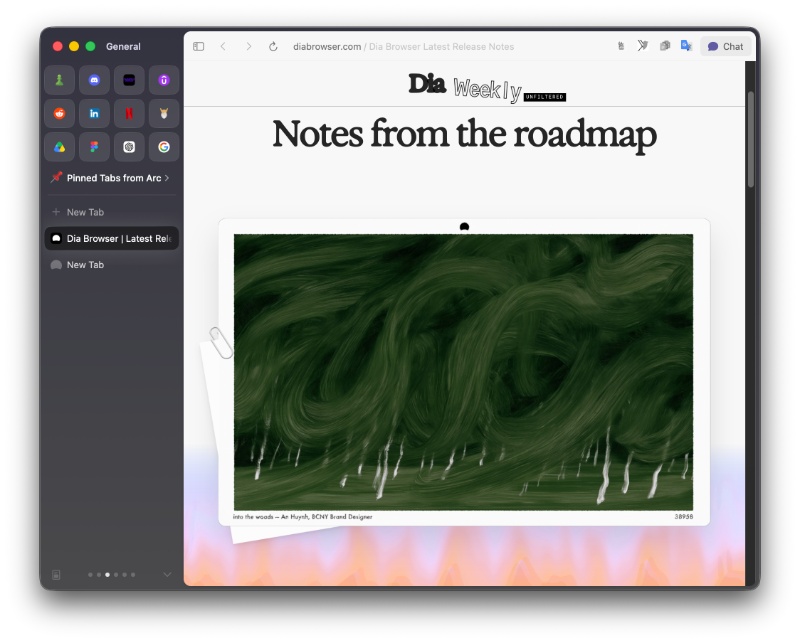800x643 pixels.
Task: Click the into the woods caption
Action: (x=303, y=517)
